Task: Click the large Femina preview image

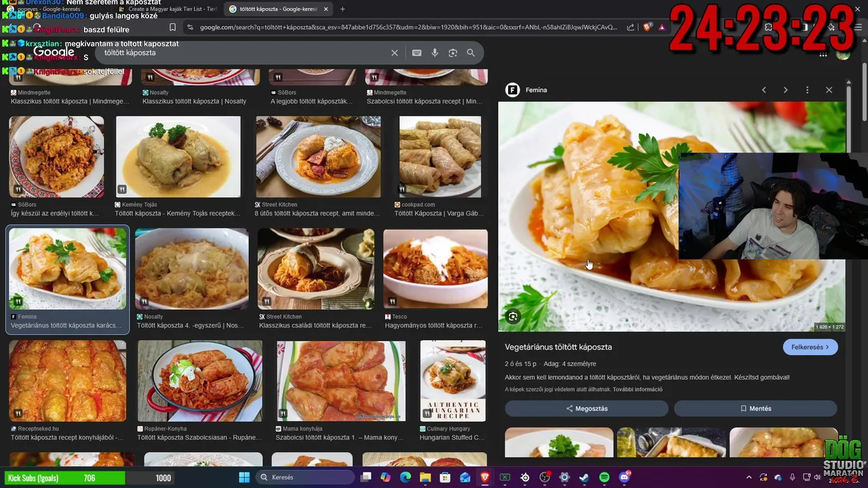Action: [x=590, y=217]
